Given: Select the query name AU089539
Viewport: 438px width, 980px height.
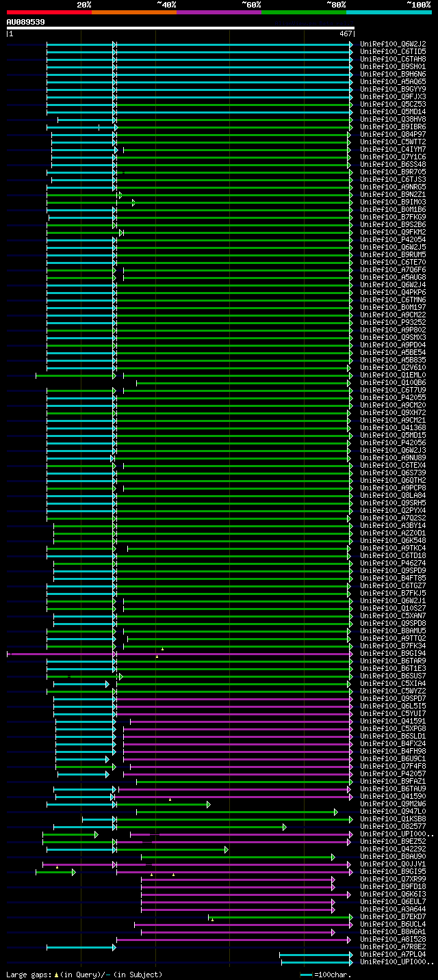Looking at the screenshot, I should [26, 22].
